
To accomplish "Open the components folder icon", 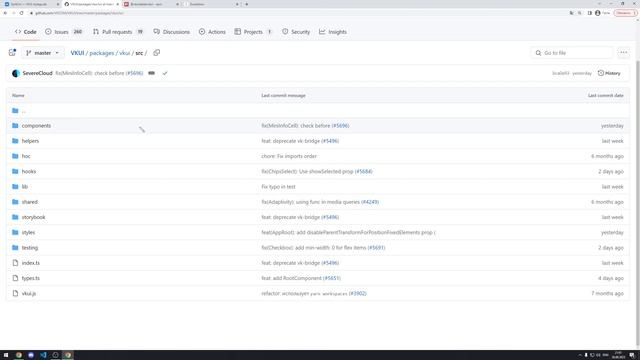I will coord(15,126).
